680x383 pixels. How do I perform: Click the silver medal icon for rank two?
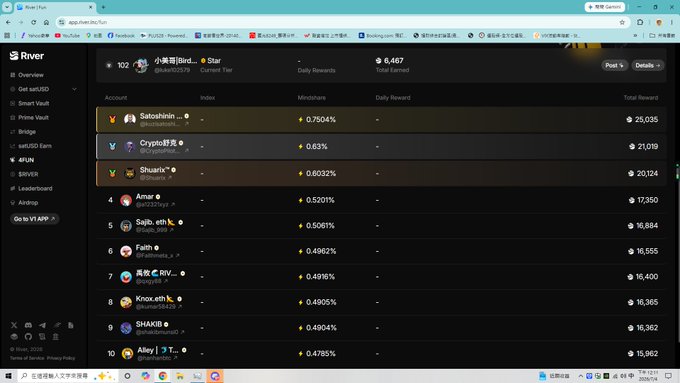(x=112, y=146)
